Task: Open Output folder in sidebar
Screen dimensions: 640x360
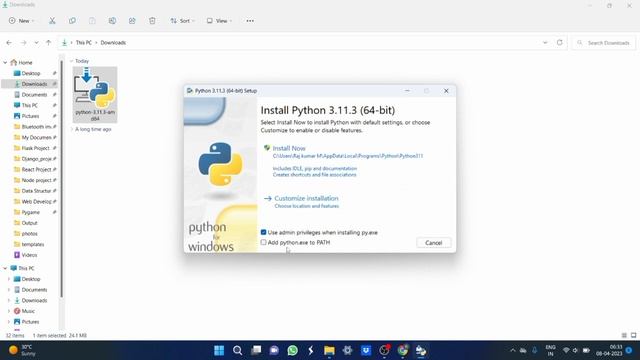Action: click(29, 223)
